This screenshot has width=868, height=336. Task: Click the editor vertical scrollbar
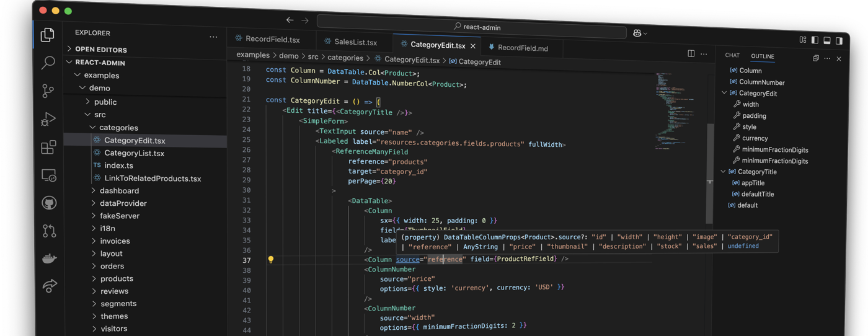[x=710, y=174]
